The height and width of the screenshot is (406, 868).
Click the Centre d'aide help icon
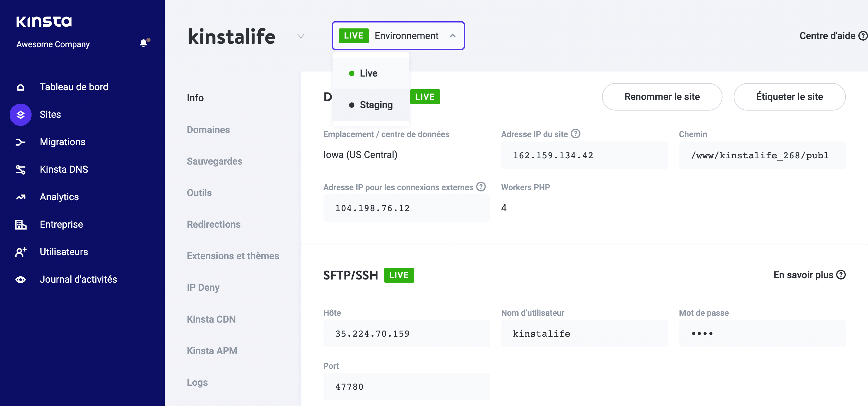point(863,36)
